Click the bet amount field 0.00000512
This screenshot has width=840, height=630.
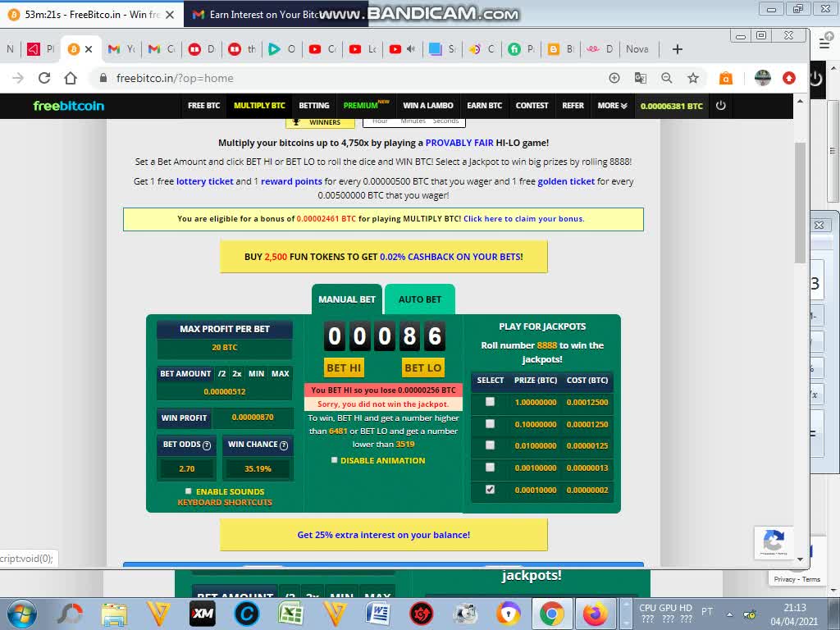[x=225, y=391]
